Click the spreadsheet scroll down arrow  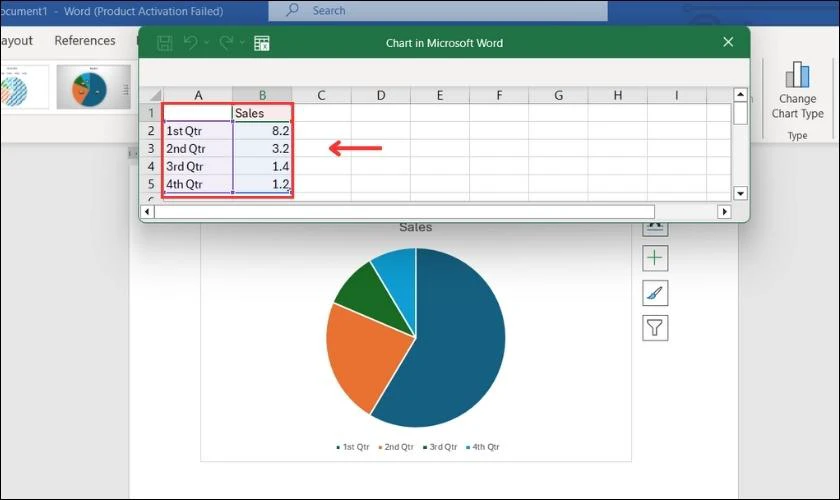[740, 193]
